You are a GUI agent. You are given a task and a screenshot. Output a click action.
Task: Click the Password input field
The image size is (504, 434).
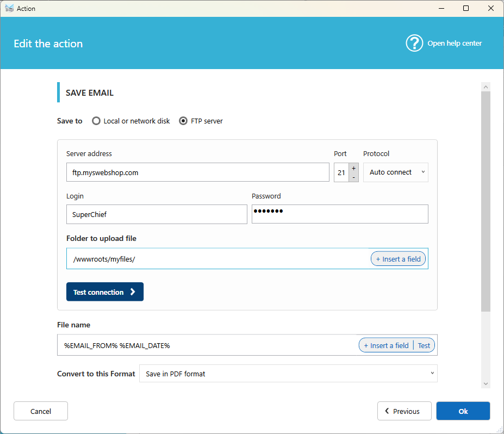pyautogui.click(x=340, y=214)
